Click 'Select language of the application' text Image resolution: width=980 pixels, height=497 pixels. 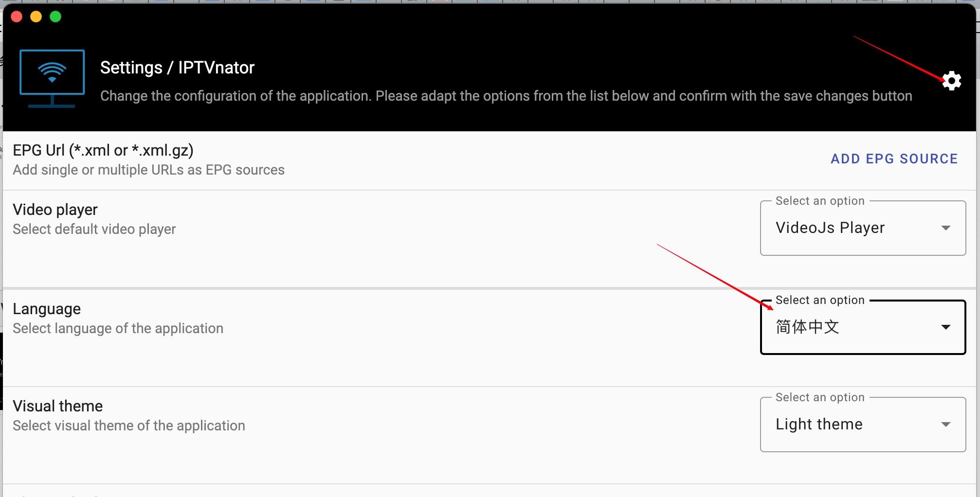coord(118,328)
